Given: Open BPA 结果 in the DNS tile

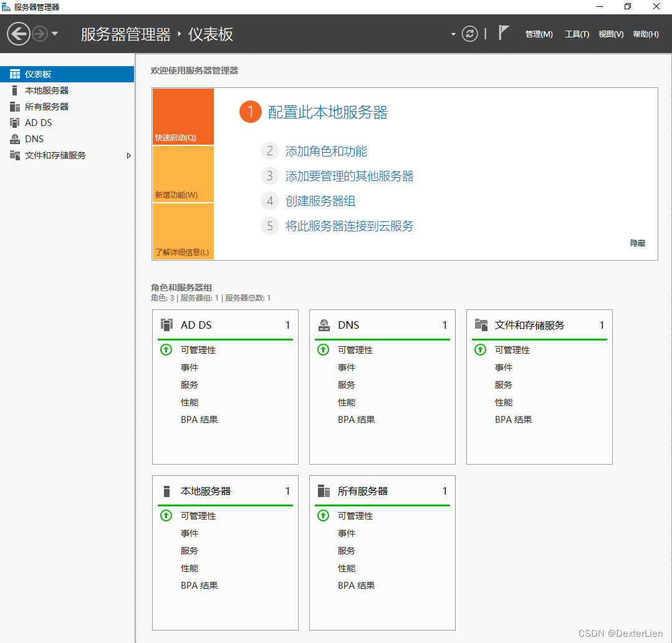Looking at the screenshot, I should coord(356,419).
